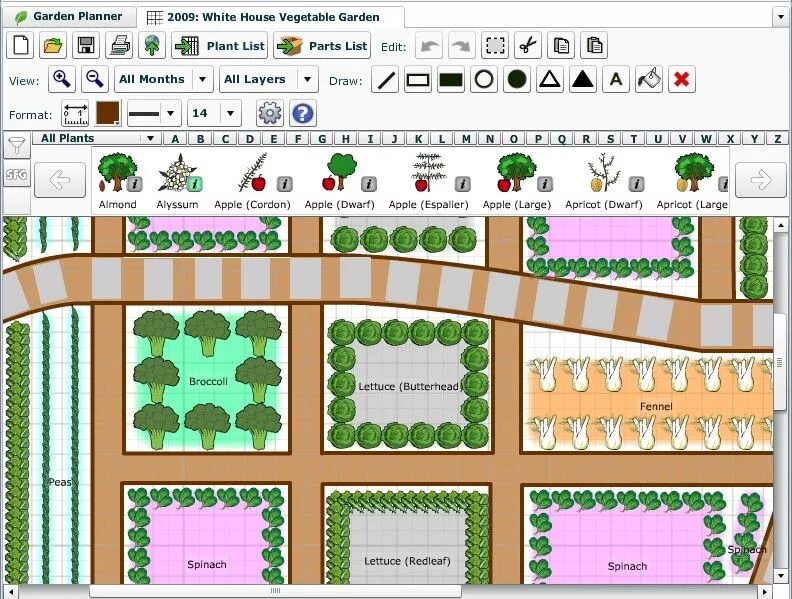Select the outlined circle draw tool

point(484,79)
